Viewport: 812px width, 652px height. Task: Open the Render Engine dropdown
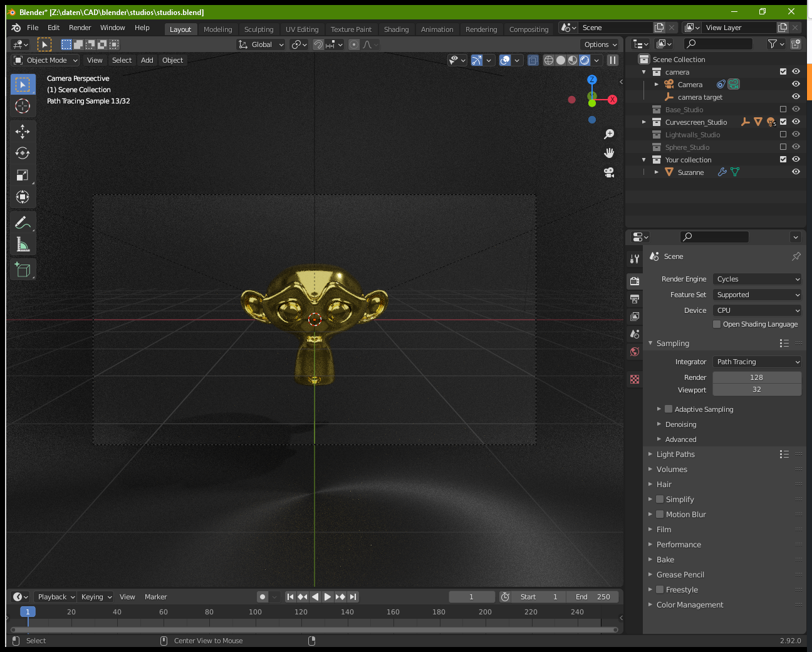[757, 279]
